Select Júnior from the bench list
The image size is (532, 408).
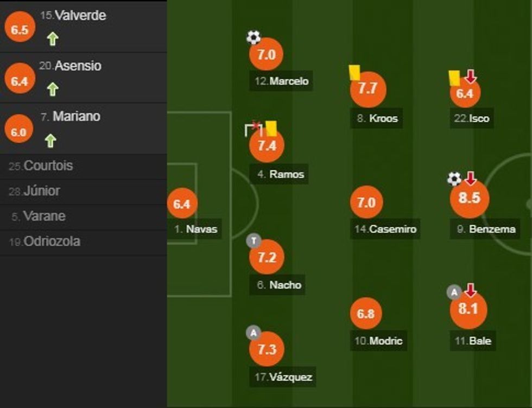coord(41,191)
